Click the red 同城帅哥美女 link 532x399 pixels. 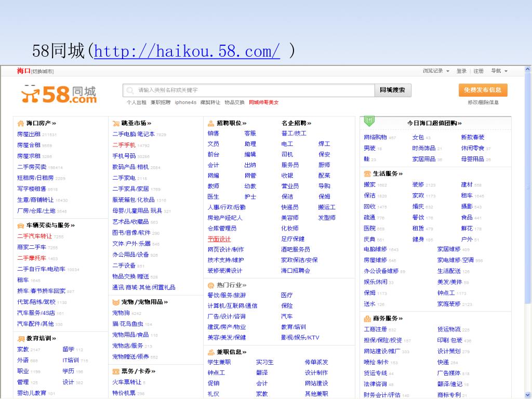click(263, 102)
